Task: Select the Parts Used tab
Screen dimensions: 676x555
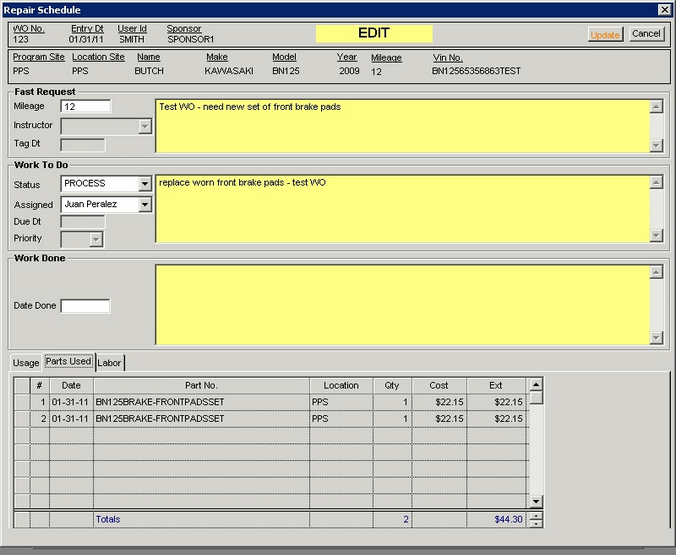Action: tap(69, 362)
